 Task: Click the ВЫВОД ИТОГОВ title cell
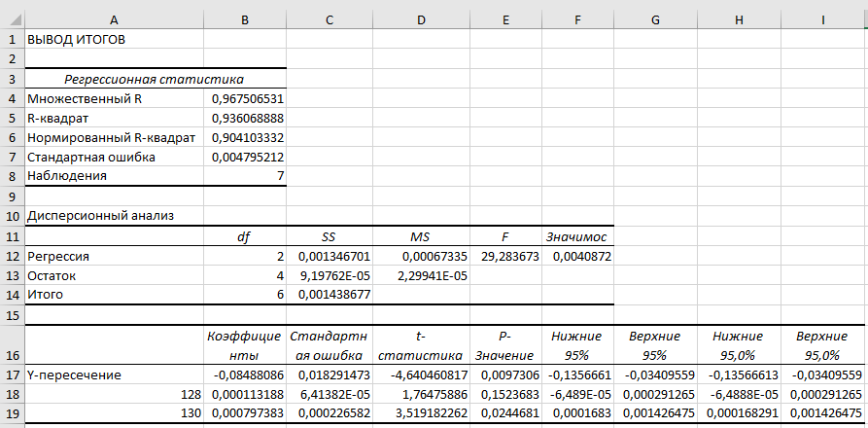114,40
